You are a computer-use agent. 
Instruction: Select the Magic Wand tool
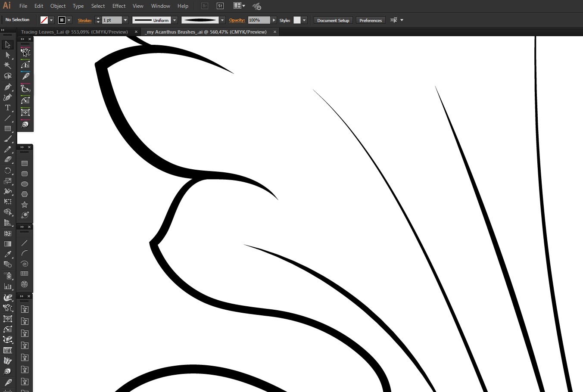pyautogui.click(x=7, y=65)
